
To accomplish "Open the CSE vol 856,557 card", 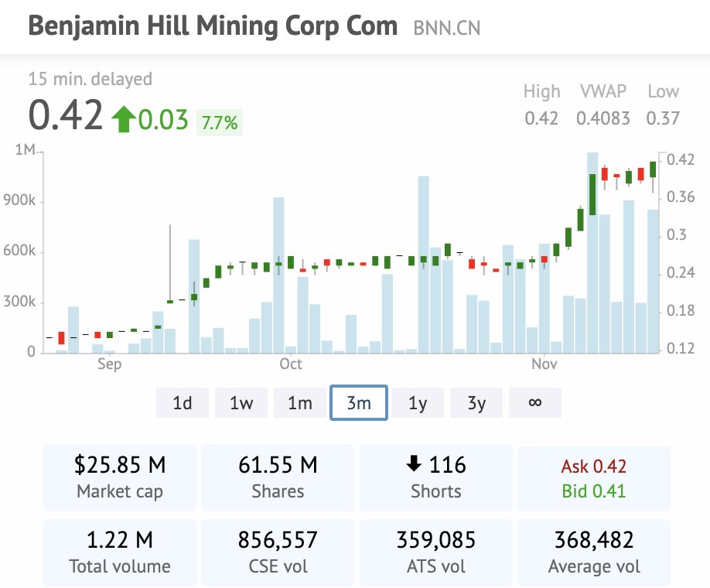I will point(278,552).
